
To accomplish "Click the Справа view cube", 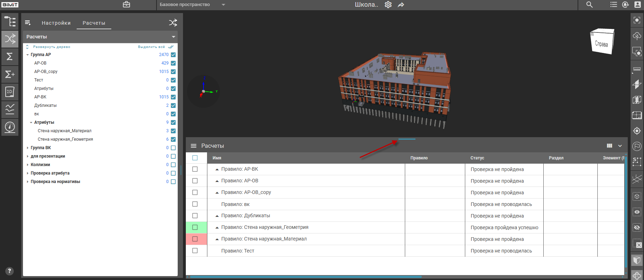I will (x=602, y=42).
